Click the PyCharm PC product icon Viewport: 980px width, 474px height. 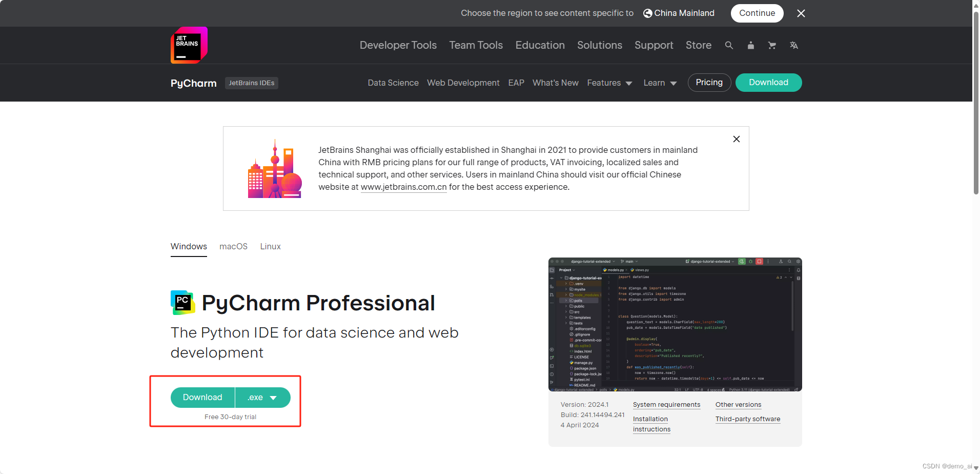(183, 303)
